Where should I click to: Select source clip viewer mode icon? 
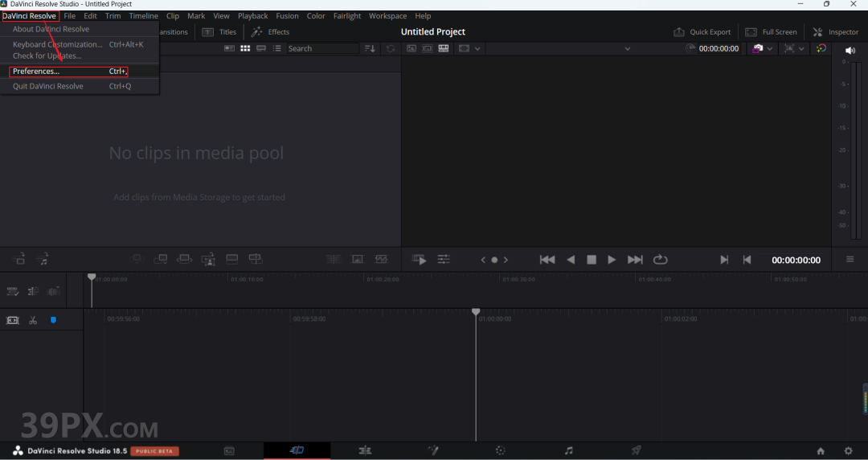click(411, 49)
